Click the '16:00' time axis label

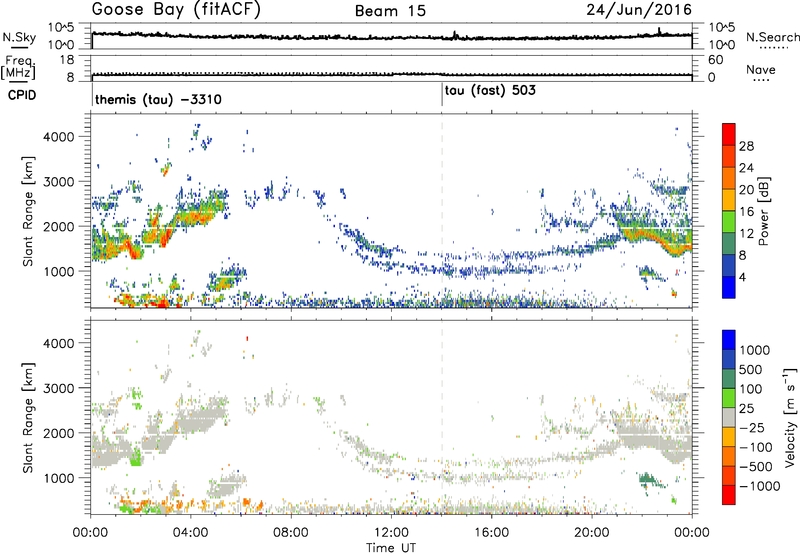[x=491, y=533]
